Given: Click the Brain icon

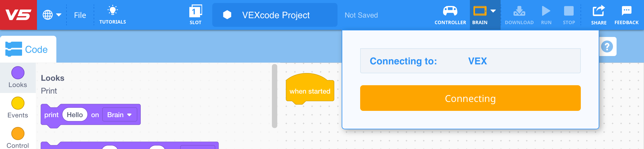Looking at the screenshot, I should (480, 11).
